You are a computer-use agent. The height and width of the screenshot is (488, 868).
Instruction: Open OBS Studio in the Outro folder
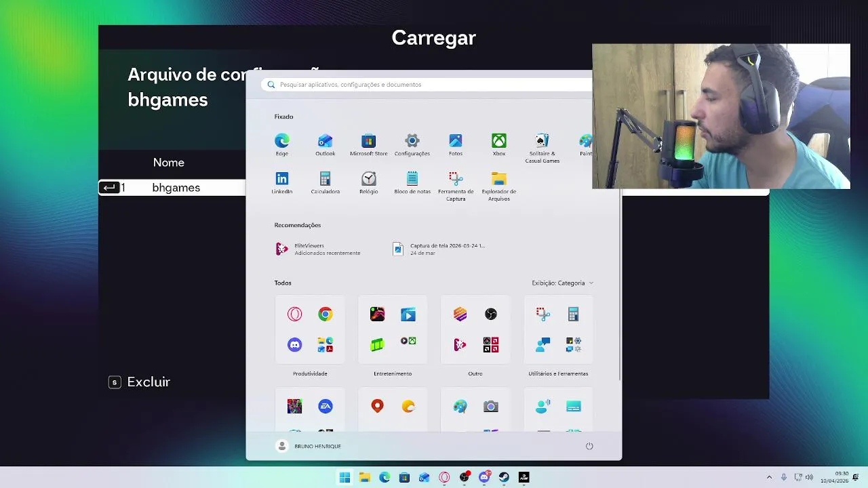click(491, 314)
